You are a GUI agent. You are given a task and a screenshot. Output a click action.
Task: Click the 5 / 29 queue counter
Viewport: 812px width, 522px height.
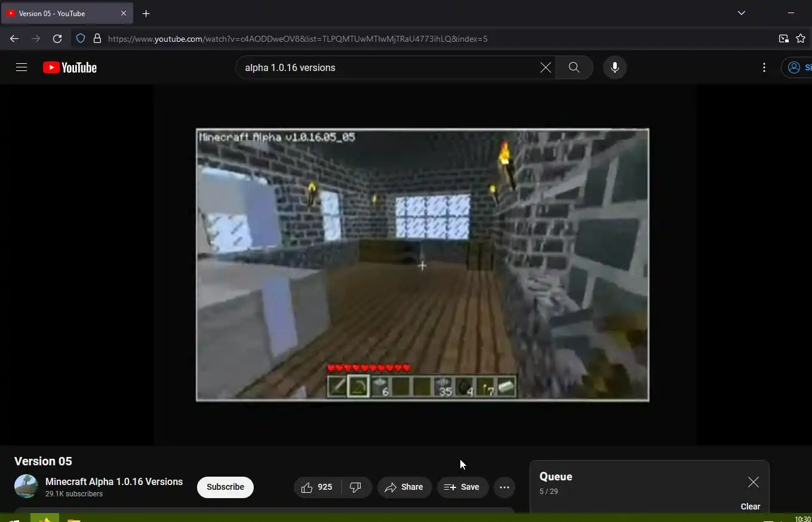(x=549, y=492)
